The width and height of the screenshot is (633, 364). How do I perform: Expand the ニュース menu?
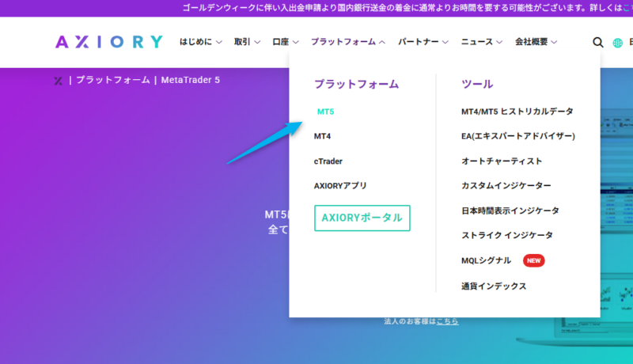tap(482, 42)
